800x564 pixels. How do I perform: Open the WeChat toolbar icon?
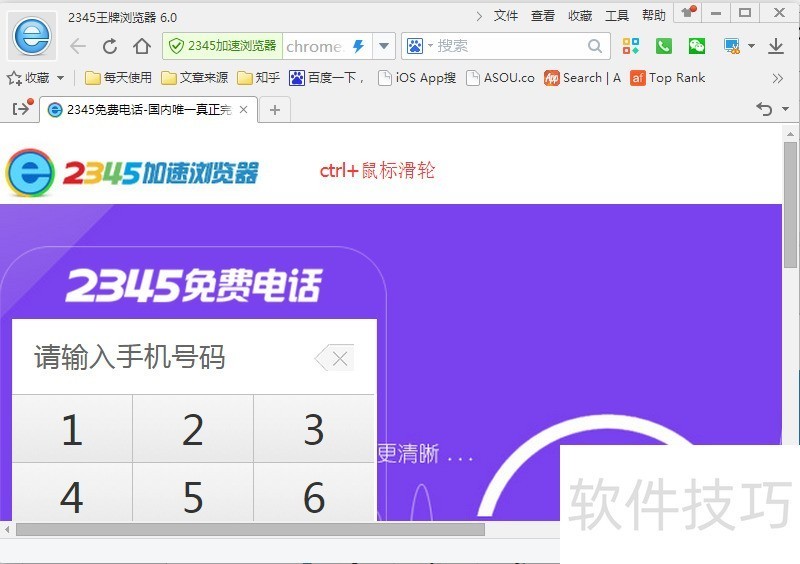696,46
